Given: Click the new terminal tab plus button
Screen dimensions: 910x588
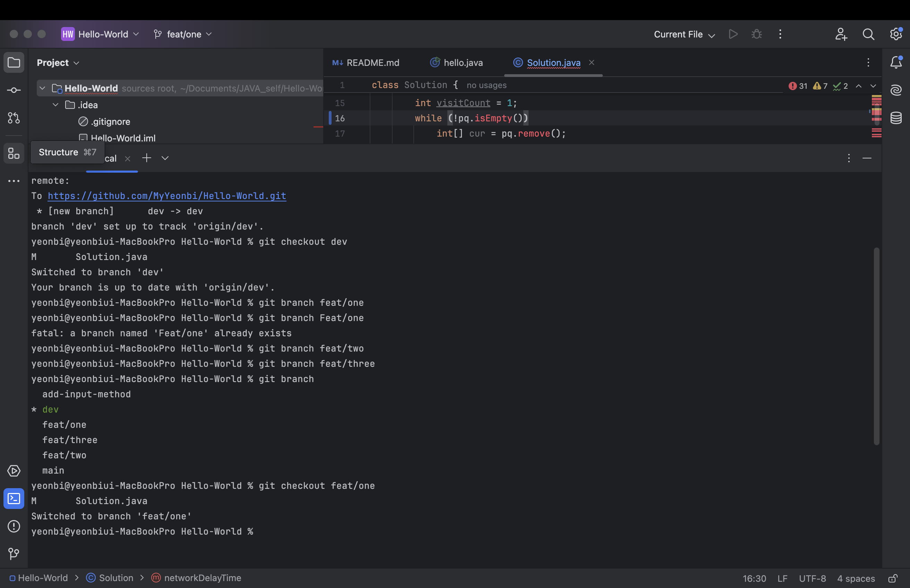Looking at the screenshot, I should point(147,158).
